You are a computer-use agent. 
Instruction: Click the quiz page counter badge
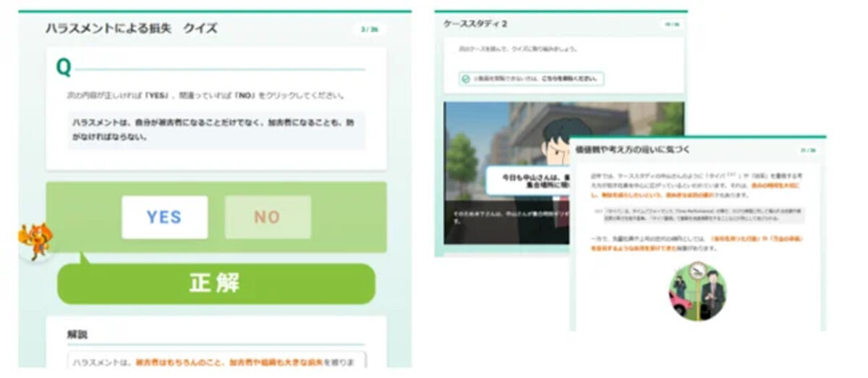click(x=369, y=30)
